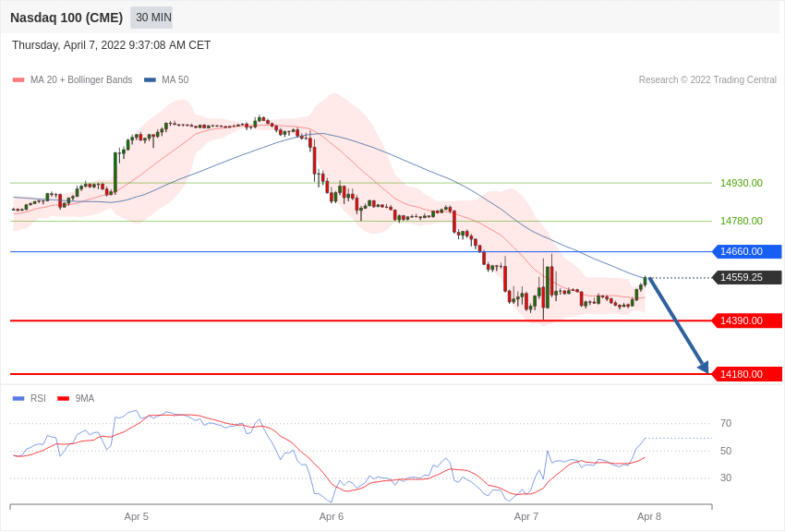Click the blue 14660.00 pivot price tag
This screenshot has width=785, height=532.
tap(747, 252)
